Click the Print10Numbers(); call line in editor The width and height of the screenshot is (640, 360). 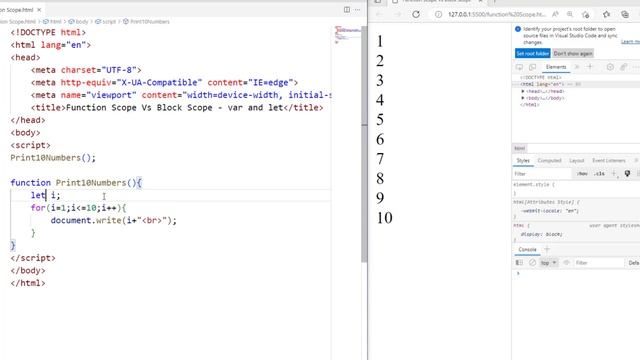click(x=53, y=158)
